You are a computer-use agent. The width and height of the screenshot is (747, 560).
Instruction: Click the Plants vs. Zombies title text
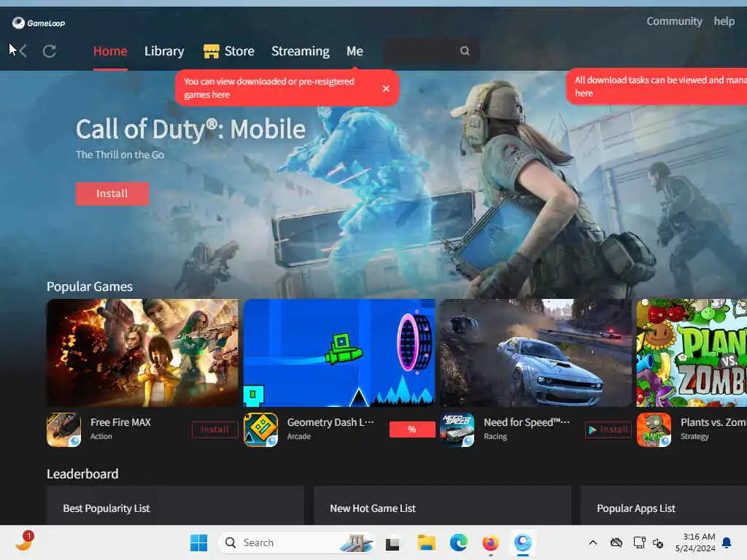tap(713, 422)
